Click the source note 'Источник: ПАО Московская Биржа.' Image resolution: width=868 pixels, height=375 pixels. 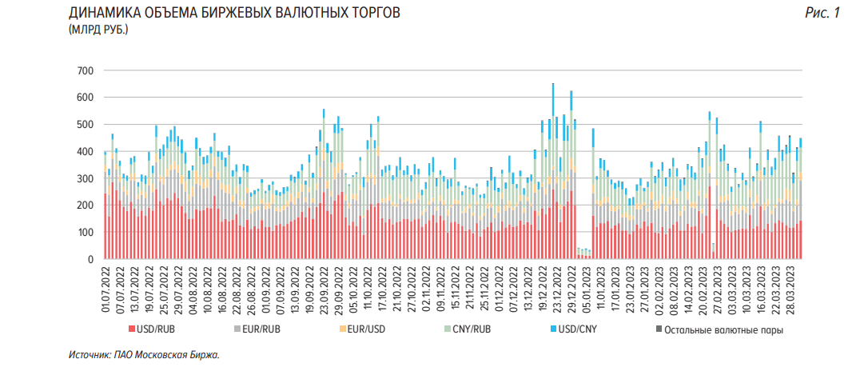coord(144,355)
